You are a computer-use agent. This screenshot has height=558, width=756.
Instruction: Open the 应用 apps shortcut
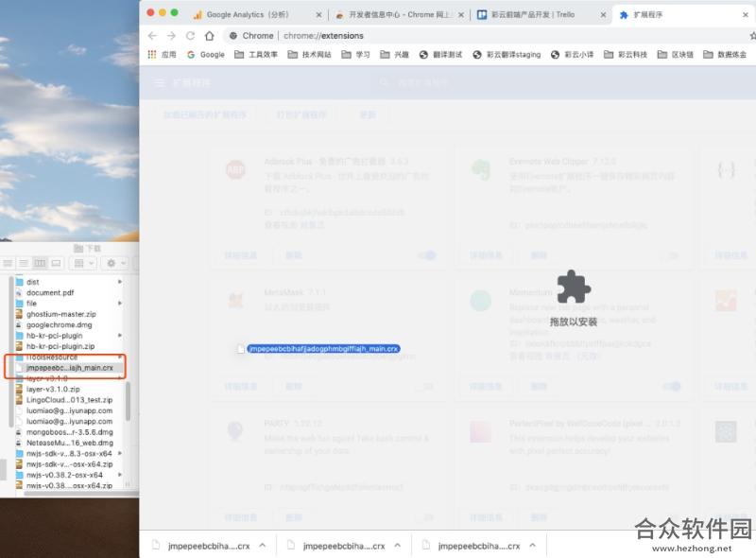[x=162, y=55]
